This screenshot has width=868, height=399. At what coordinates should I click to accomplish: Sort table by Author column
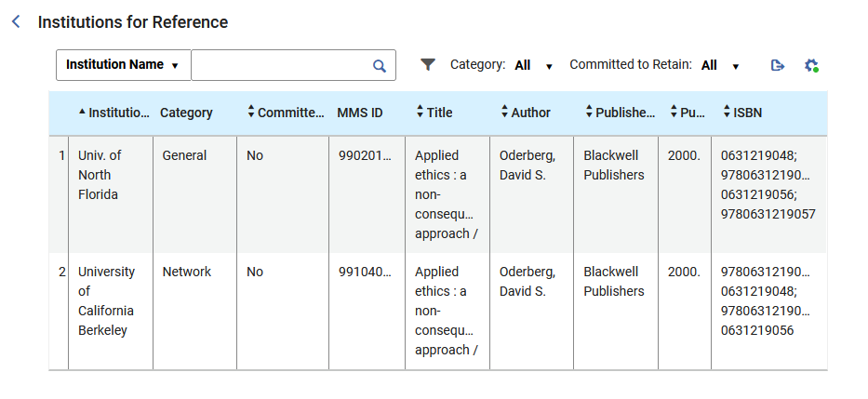click(504, 113)
